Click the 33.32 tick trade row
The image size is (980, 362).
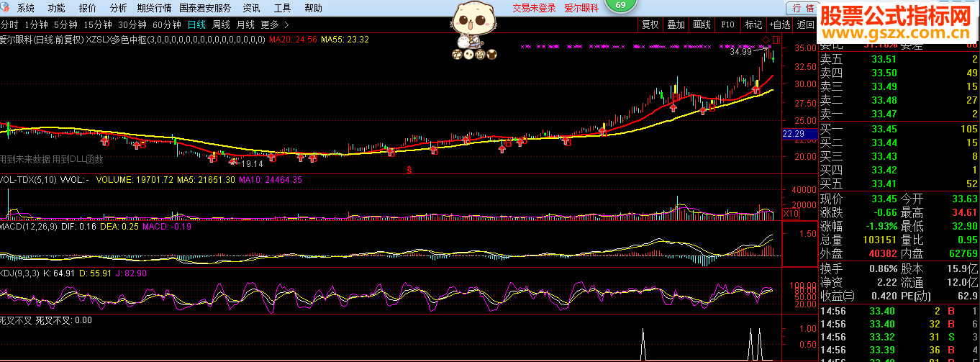(899, 337)
